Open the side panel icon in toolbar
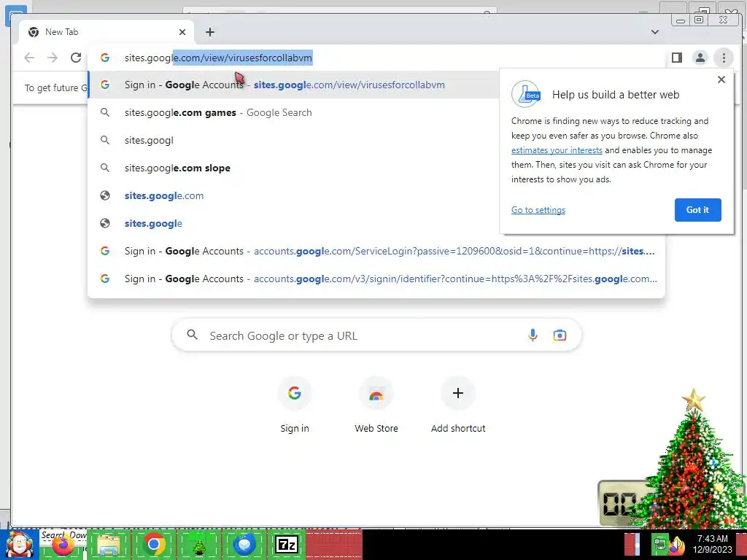The width and height of the screenshot is (747, 560). [x=676, y=58]
